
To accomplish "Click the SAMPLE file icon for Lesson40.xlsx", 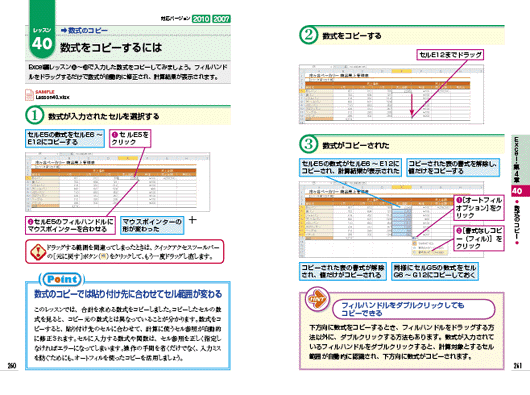I will point(29,95).
